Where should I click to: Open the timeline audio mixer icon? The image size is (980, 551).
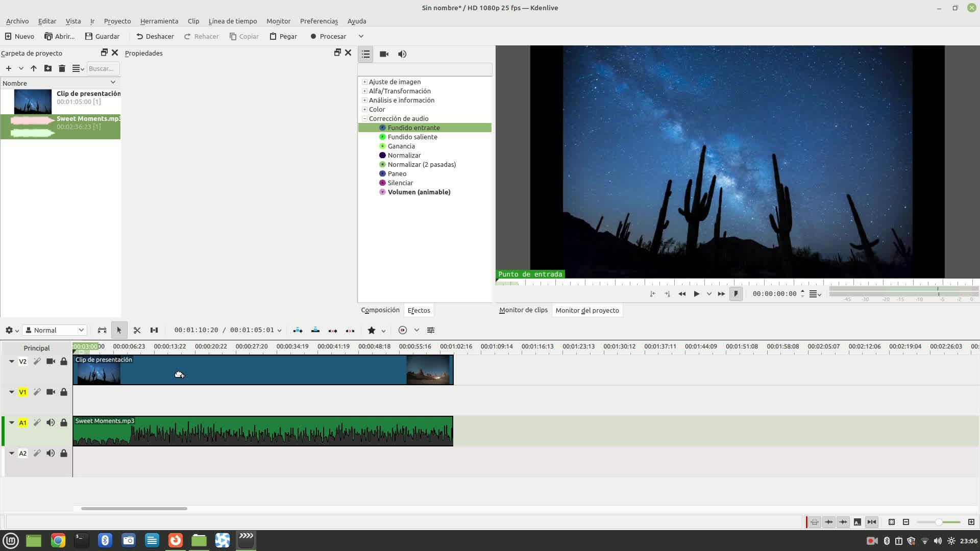[431, 330]
